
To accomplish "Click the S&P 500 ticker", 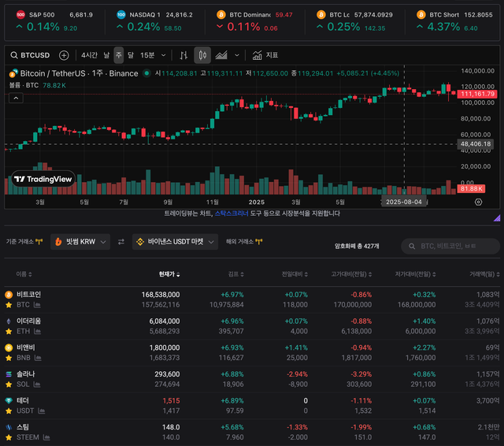I will point(54,21).
